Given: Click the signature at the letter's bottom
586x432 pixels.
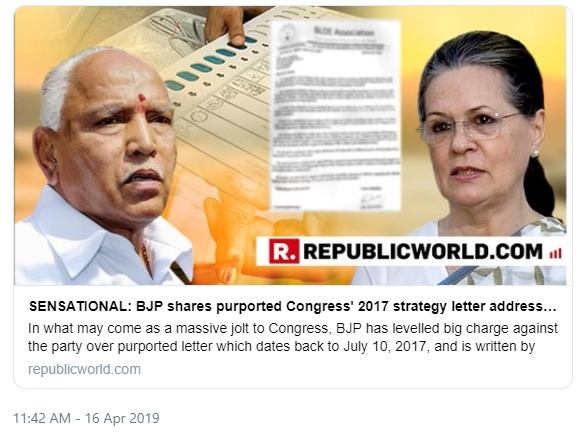Looking at the screenshot, I should pos(371,200).
